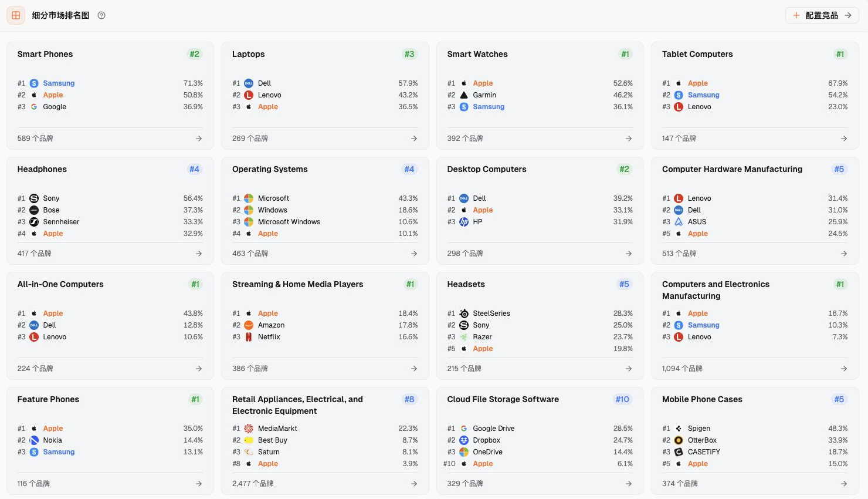Open the Headphones card arrow
Image resolution: width=868 pixels, height=499 pixels.
199,254
